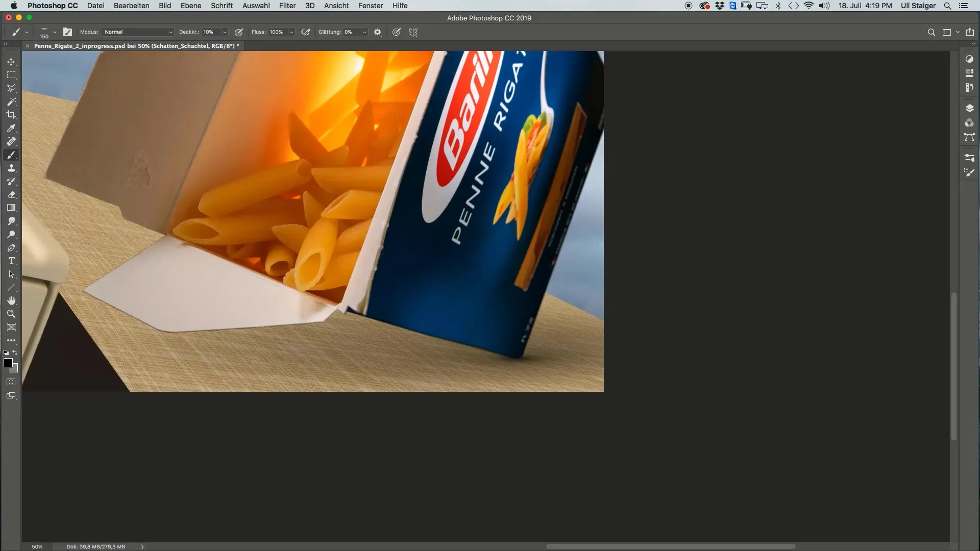Open the Layers panel icon
This screenshot has width=980, height=551.
(x=969, y=108)
